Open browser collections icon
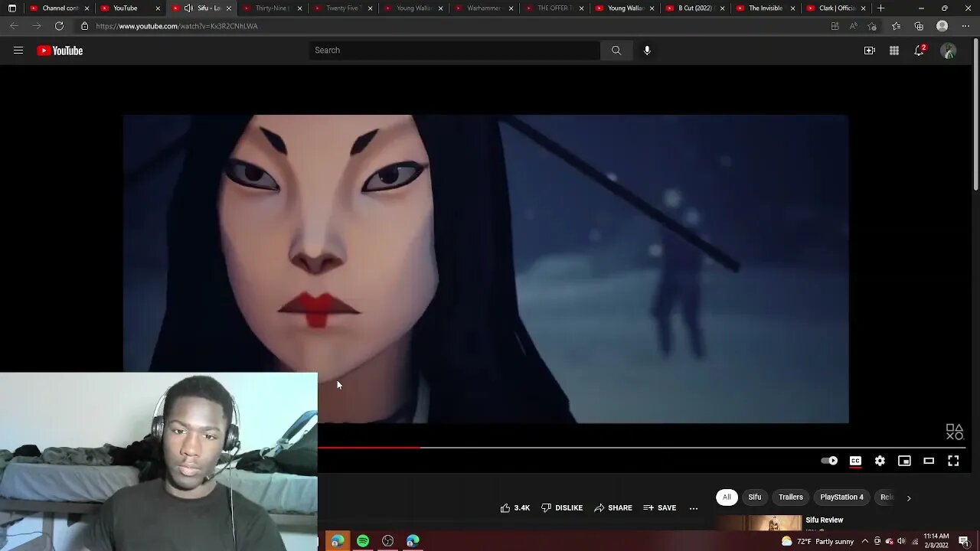Viewport: 980px width, 551px height. [919, 26]
